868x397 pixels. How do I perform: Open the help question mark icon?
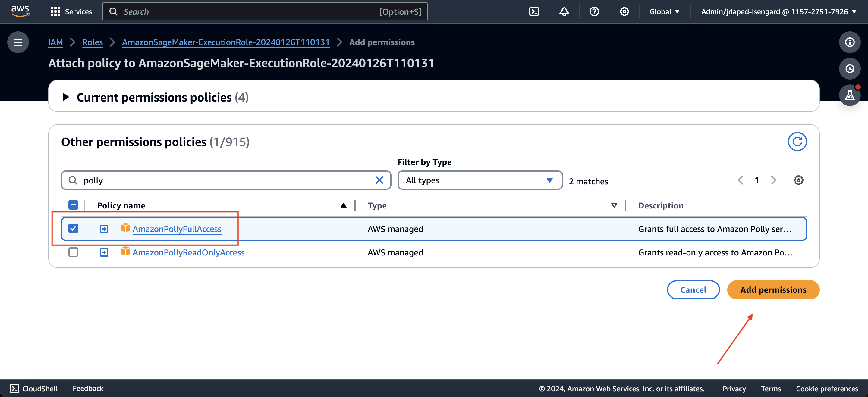(x=594, y=12)
